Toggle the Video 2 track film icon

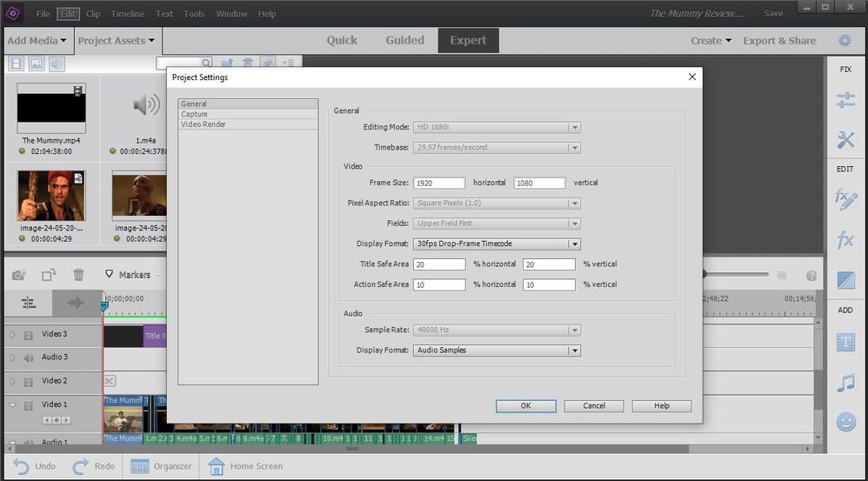coord(28,382)
